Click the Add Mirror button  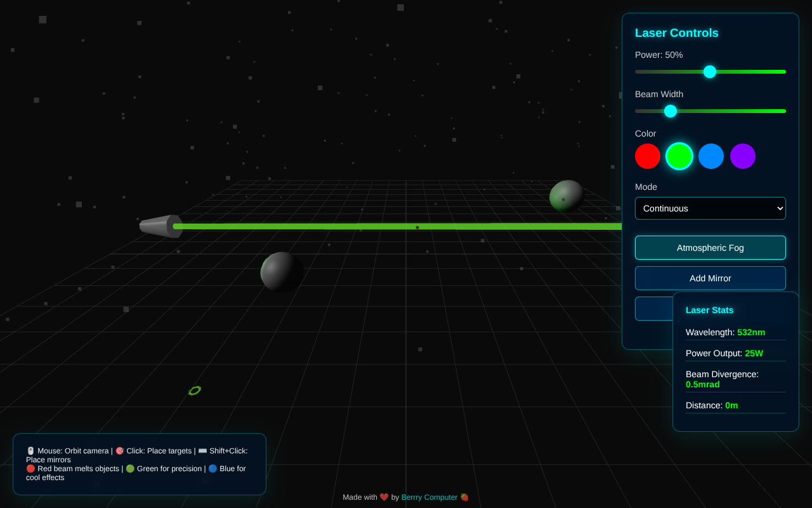coord(710,278)
